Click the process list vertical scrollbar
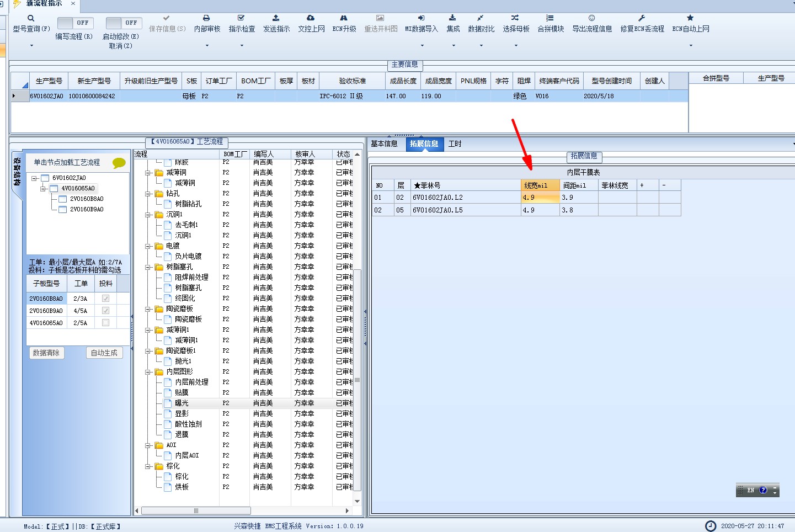This screenshot has width=795, height=532. point(357,380)
